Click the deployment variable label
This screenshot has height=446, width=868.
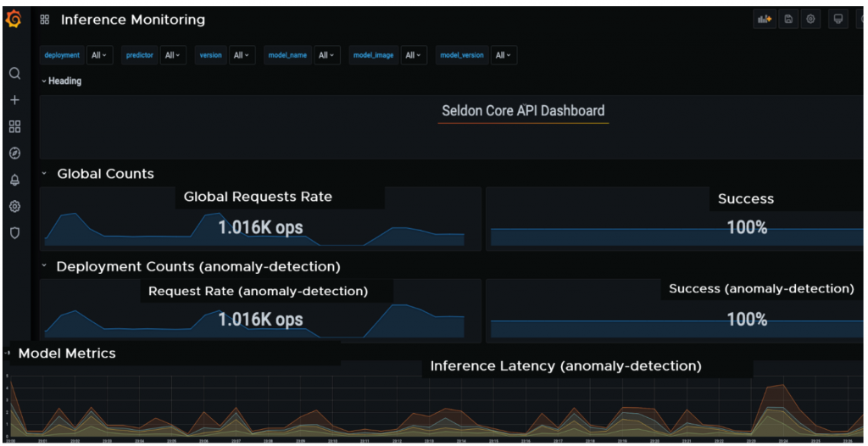(62, 55)
